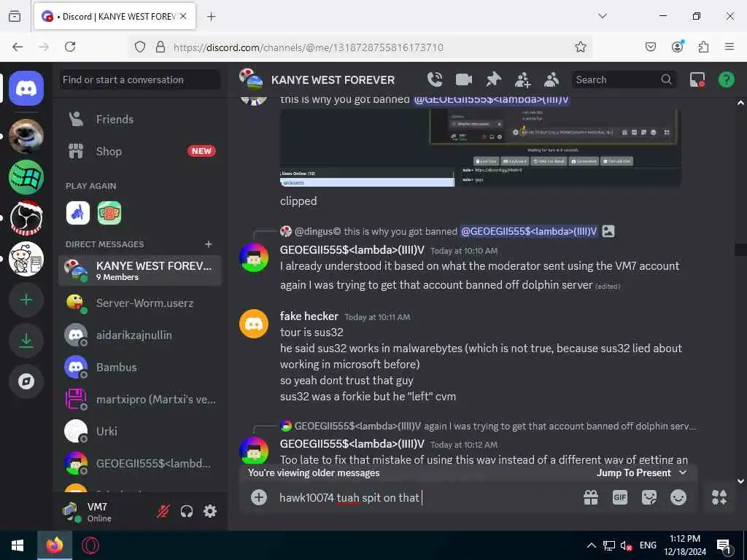This screenshot has width=747, height=560.
Task: Start voice call in group
Action: [x=435, y=79]
